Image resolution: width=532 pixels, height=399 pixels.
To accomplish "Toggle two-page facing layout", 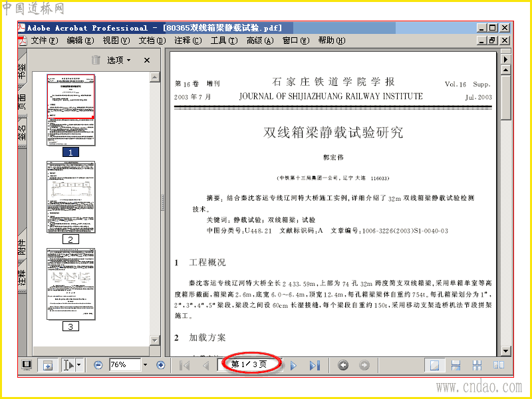I will tap(498, 365).
